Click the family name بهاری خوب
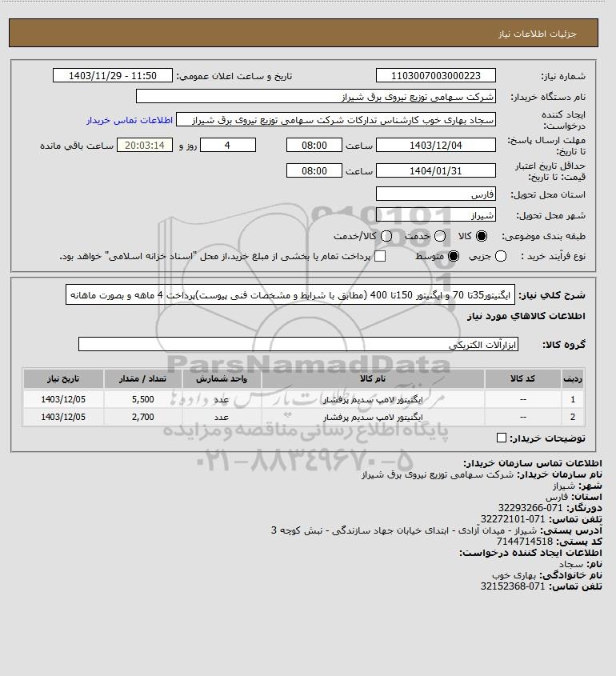The image size is (616, 676). [514, 575]
